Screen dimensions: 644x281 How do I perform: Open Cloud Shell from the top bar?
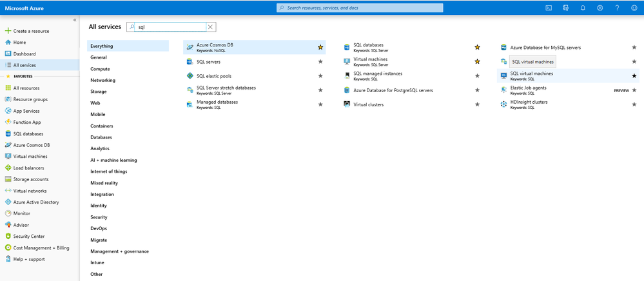(x=549, y=8)
